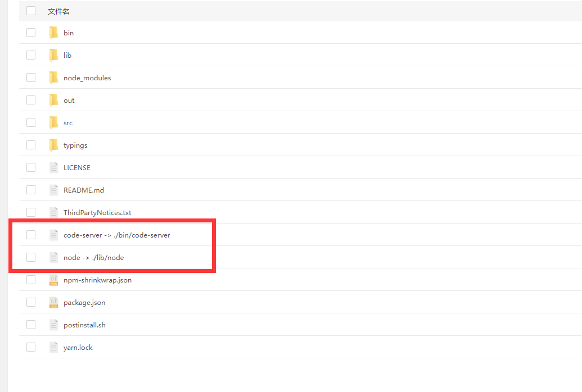Click the node_modules folder icon
Screen dimensions: 582x392
point(53,78)
